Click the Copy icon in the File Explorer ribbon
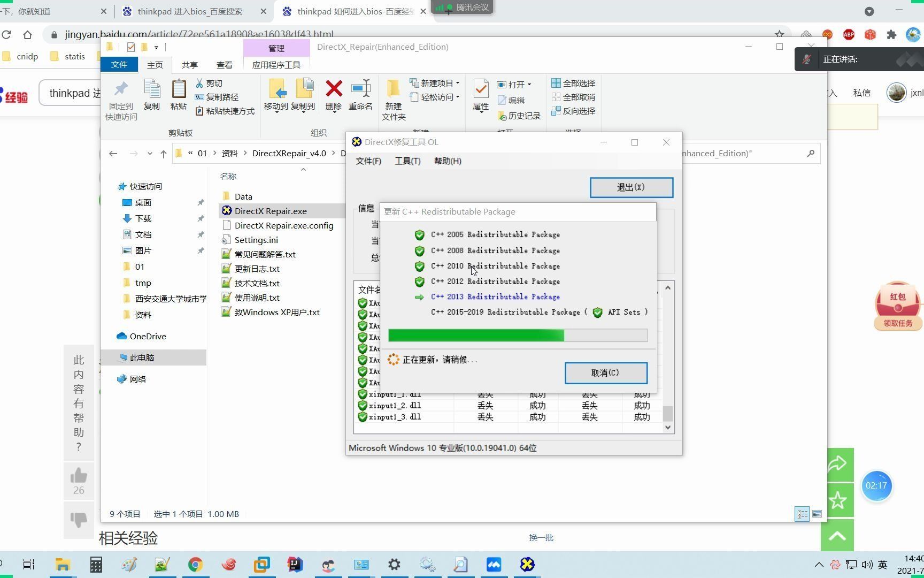 click(x=152, y=89)
